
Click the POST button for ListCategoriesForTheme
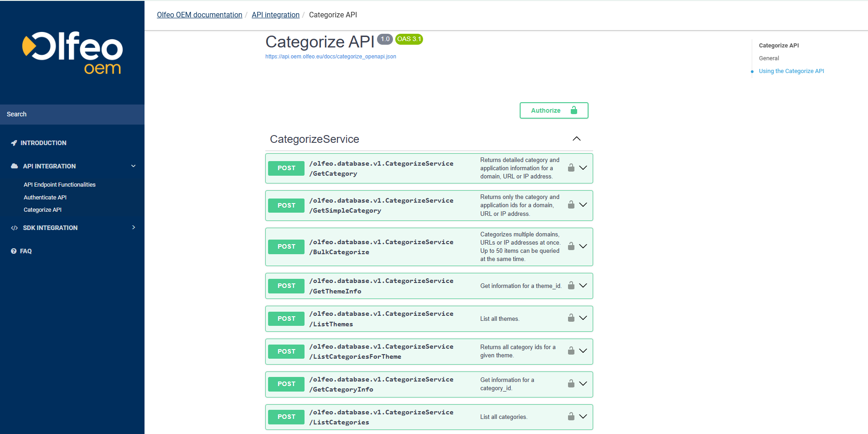[286, 351]
